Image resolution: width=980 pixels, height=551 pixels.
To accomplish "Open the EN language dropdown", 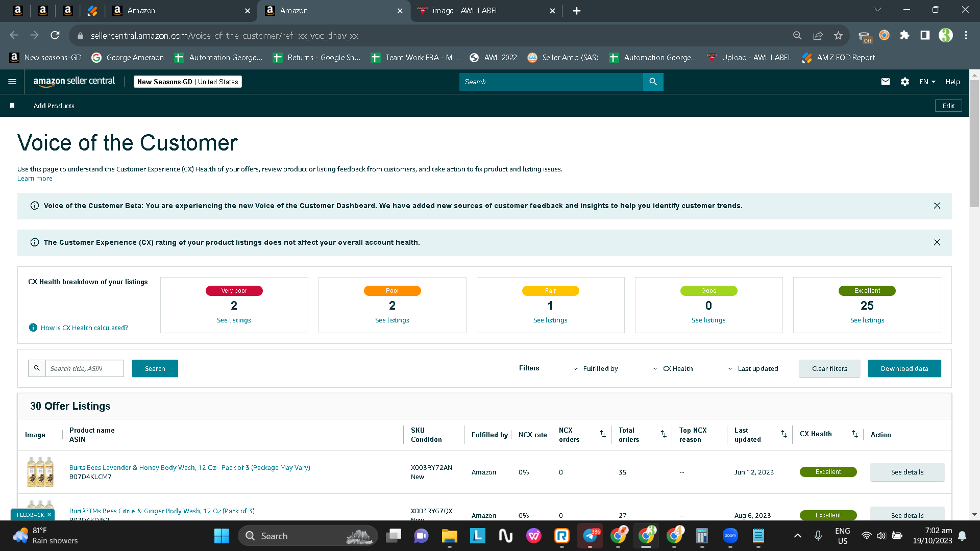I will [927, 82].
